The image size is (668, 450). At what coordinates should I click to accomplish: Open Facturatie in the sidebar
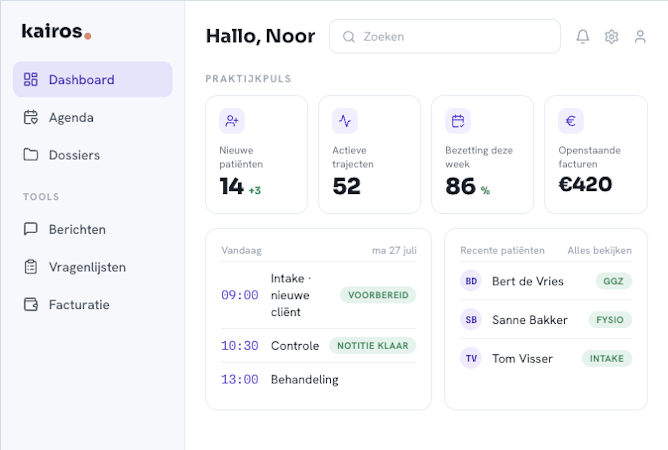[x=92, y=304]
